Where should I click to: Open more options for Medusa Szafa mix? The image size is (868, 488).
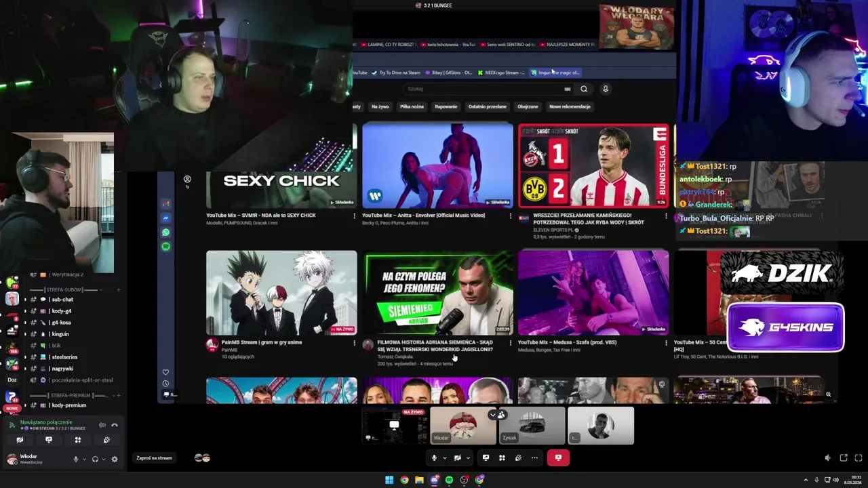[x=666, y=343]
